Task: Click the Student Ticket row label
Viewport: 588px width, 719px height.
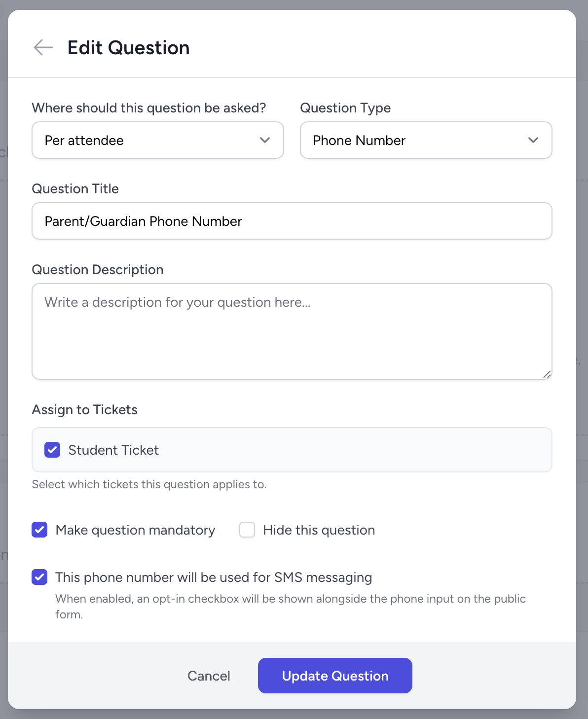Action: click(113, 449)
